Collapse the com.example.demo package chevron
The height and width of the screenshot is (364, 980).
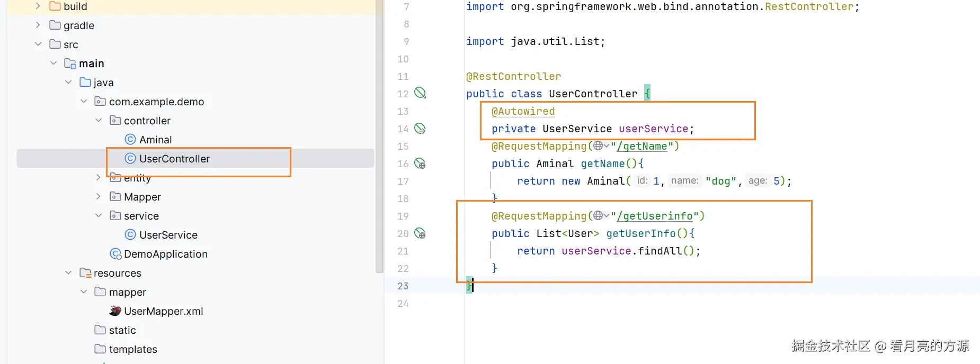(84, 101)
